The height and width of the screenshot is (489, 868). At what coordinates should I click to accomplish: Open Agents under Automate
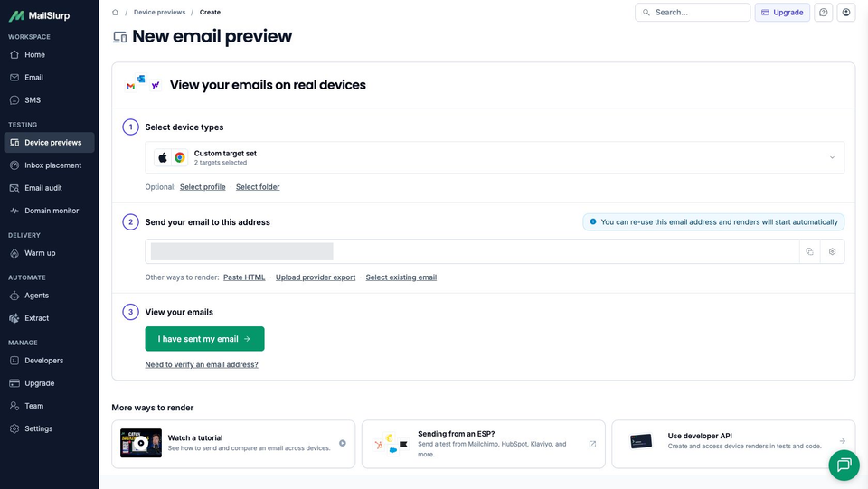click(x=49, y=296)
